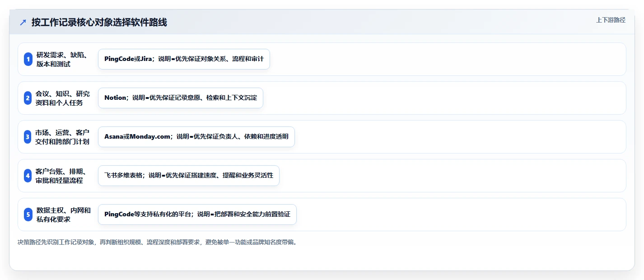Select the 市场、运营、客户交付和跨部门计划 label
Viewport: 644px width, 280px height.
click(62, 137)
